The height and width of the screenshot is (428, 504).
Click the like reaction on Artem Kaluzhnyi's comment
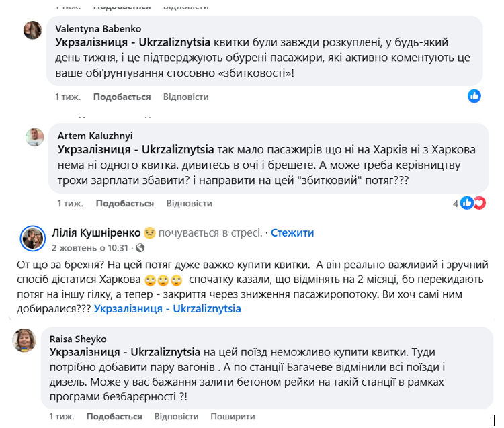click(467, 202)
